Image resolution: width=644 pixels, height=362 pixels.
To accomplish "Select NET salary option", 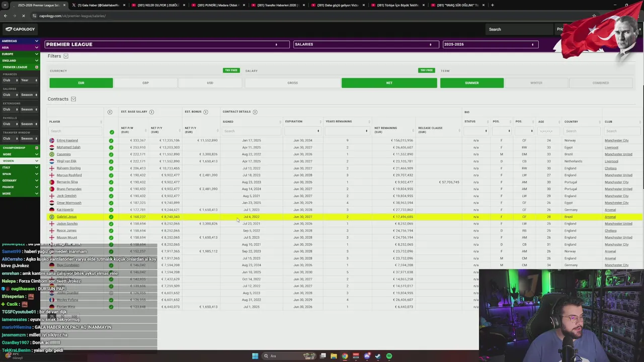I will pos(389,83).
